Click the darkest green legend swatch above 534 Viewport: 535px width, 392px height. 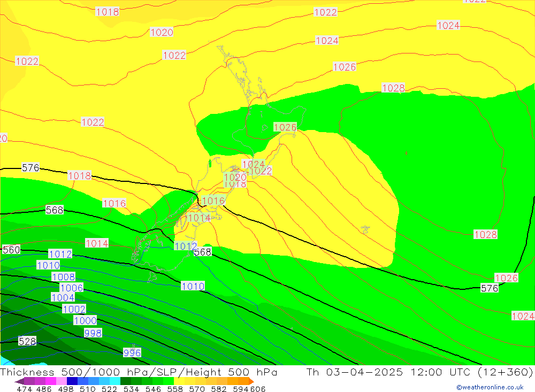[x=126, y=381]
